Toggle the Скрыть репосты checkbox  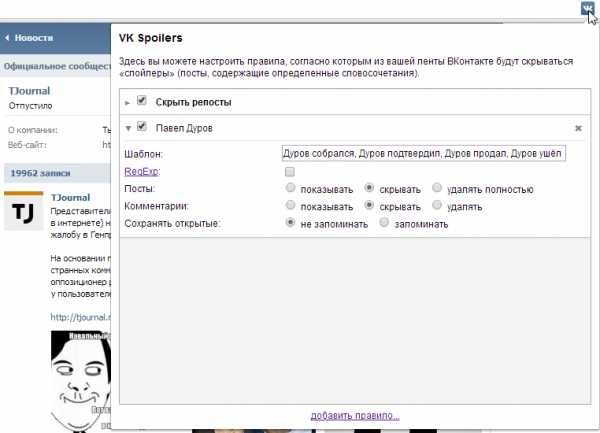click(x=142, y=101)
